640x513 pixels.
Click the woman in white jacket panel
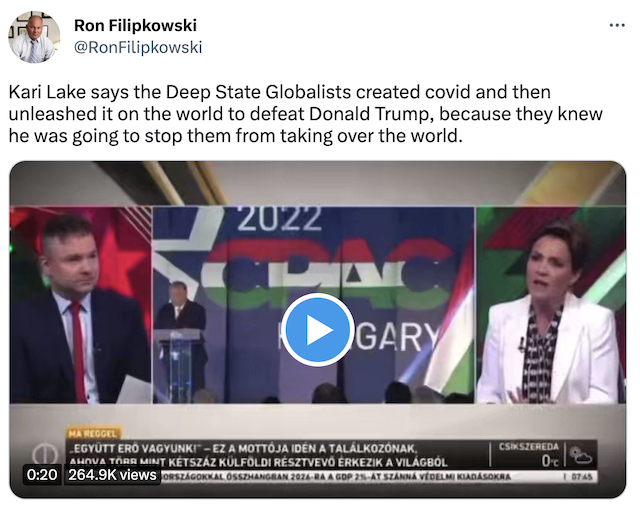550,305
